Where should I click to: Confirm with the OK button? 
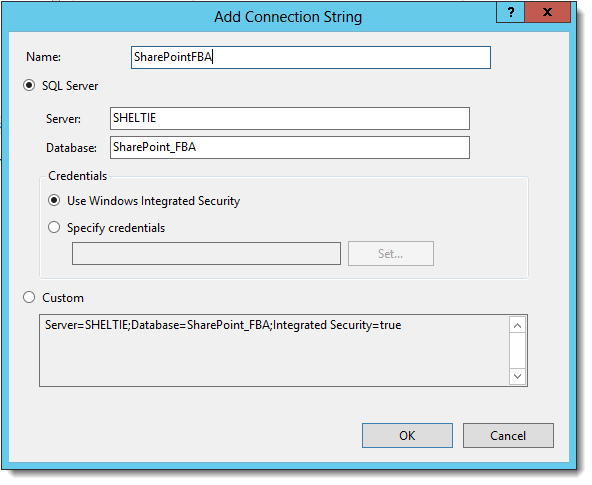407,436
